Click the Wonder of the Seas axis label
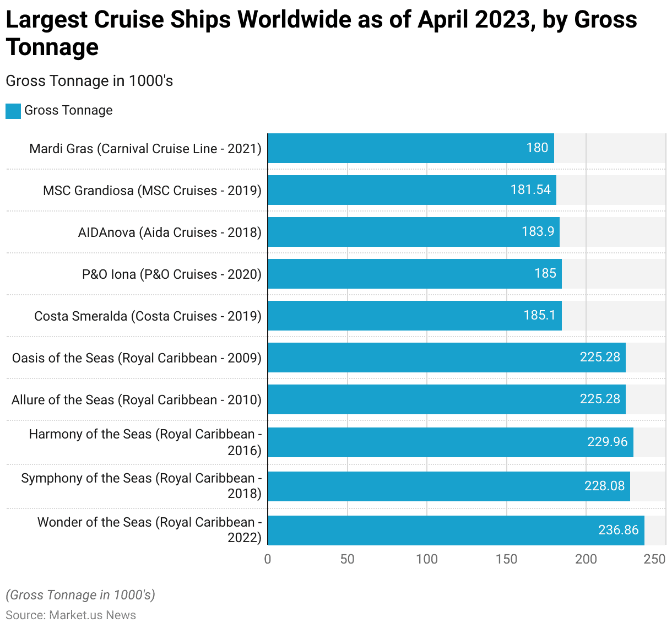The image size is (672, 628). pyautogui.click(x=149, y=529)
